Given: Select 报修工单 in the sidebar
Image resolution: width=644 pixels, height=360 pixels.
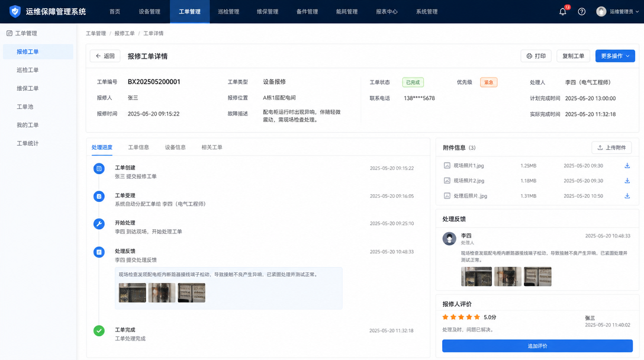Looking at the screenshot, I should (x=38, y=52).
